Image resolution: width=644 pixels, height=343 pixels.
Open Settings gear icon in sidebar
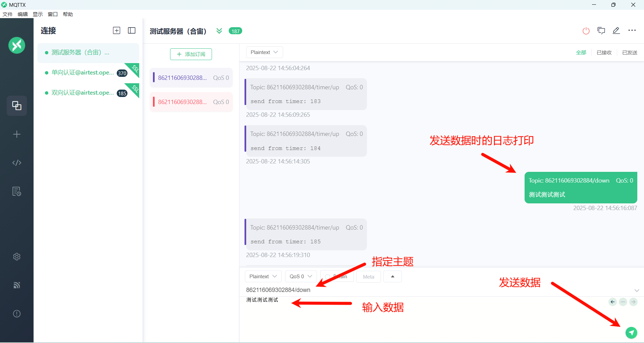(x=17, y=257)
